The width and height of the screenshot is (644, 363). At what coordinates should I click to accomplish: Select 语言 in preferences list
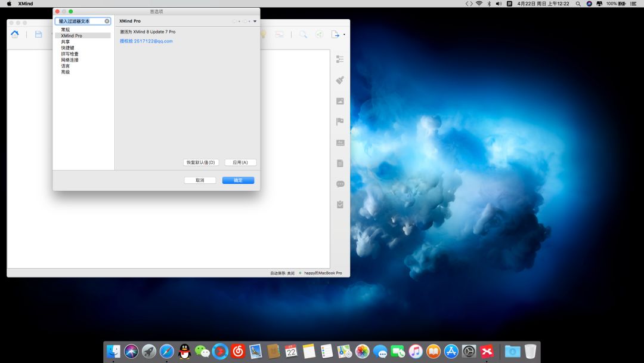(66, 66)
